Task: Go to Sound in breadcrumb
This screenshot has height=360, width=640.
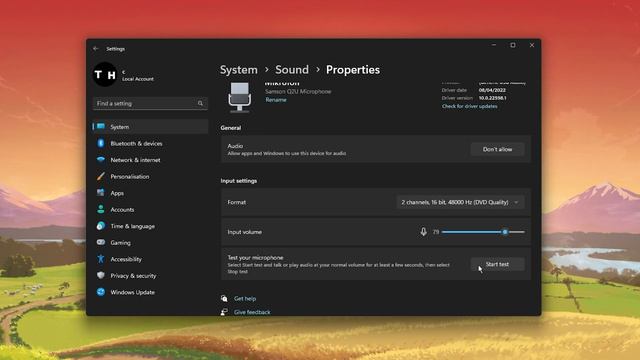Action: click(292, 70)
